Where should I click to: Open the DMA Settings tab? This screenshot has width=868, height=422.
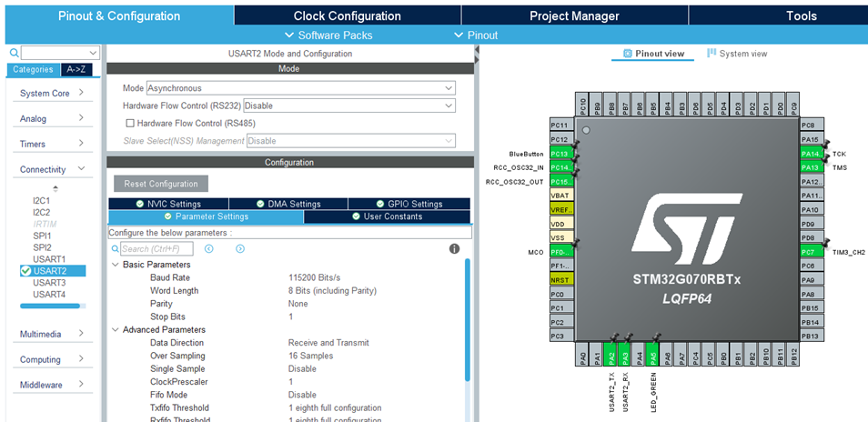pyautogui.click(x=288, y=204)
